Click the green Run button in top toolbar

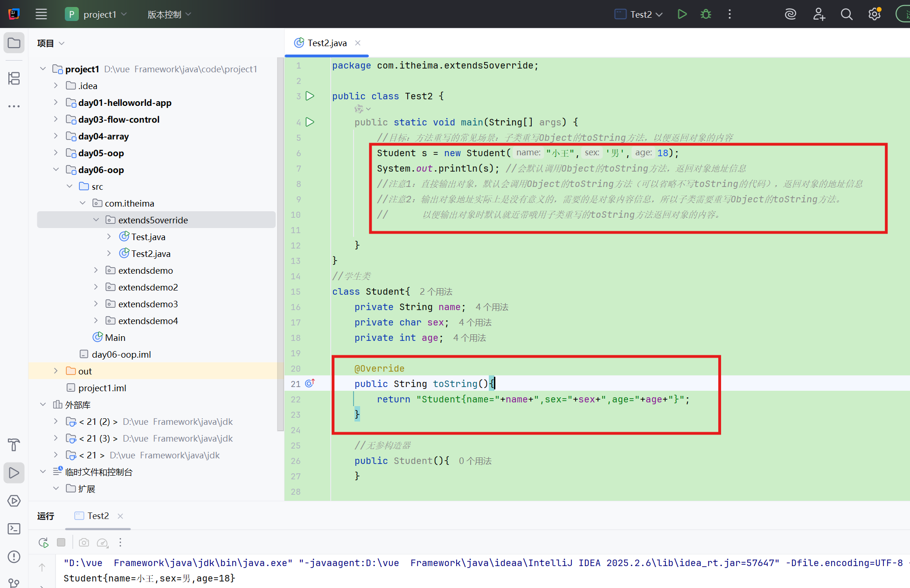pyautogui.click(x=682, y=14)
